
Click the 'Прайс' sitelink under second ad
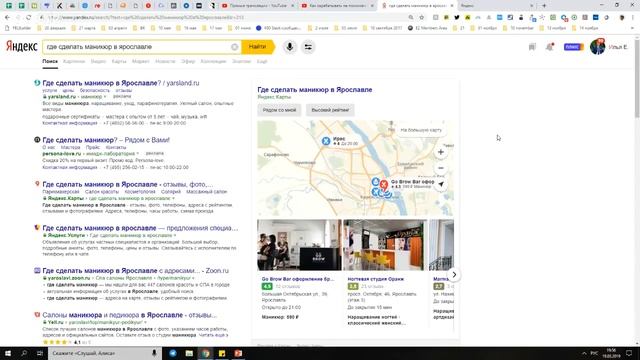point(93,147)
